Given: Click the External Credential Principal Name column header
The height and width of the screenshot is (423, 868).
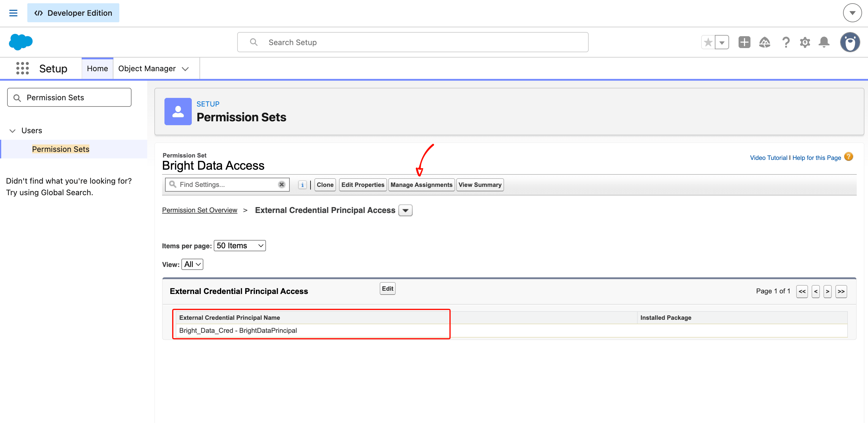Looking at the screenshot, I should point(229,318).
